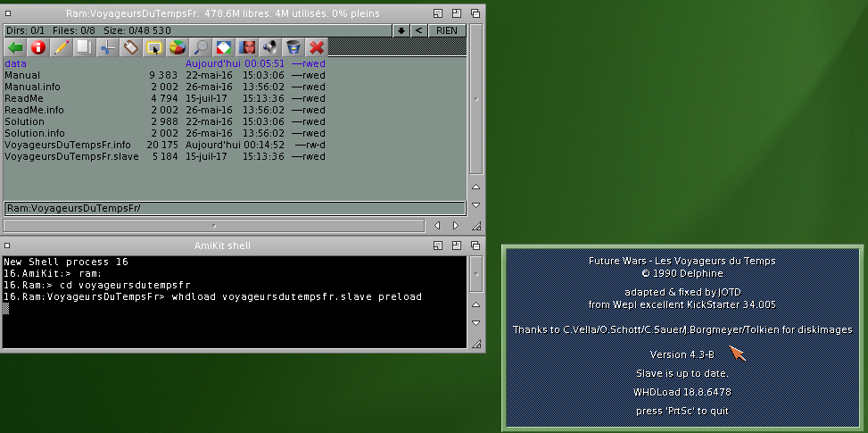Click the lister window title bar

(222, 13)
